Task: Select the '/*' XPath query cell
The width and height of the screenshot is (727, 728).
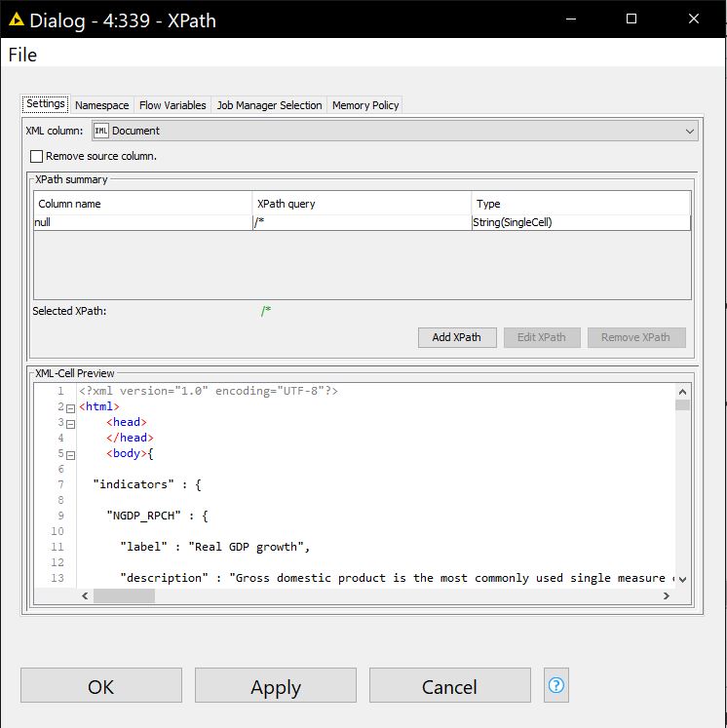Action: tap(363, 222)
